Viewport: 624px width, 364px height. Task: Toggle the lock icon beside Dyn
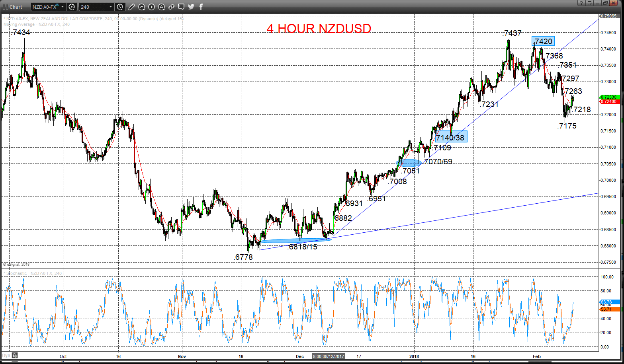[x=14, y=355]
